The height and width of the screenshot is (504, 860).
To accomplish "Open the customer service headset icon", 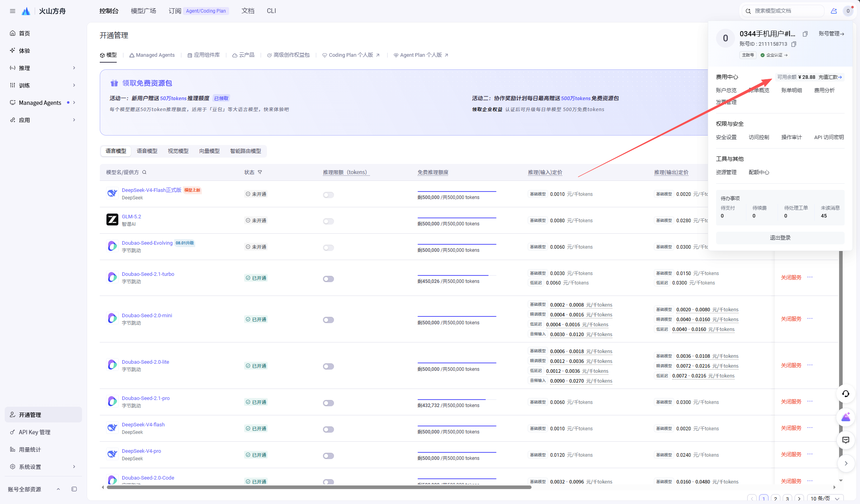I will pos(846,394).
